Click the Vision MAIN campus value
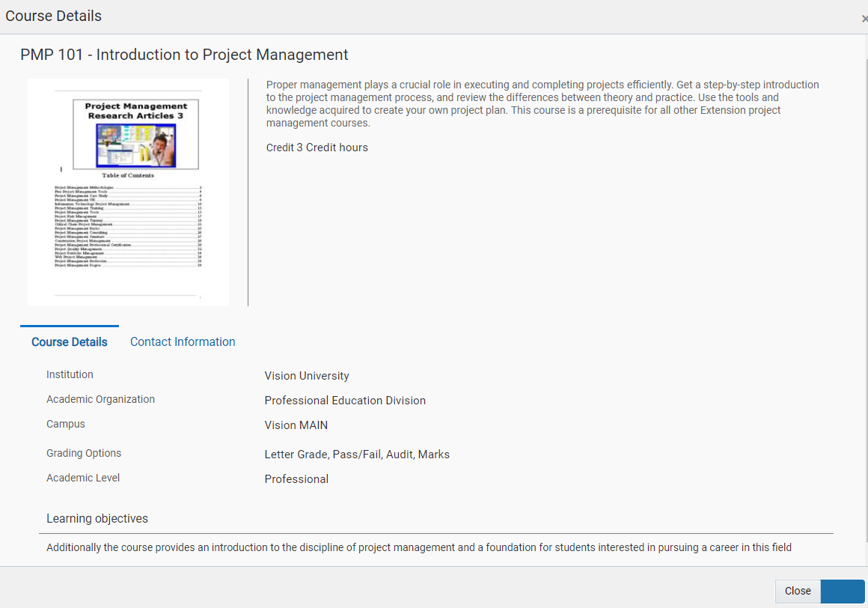This screenshot has height=608, width=868. coord(296,425)
